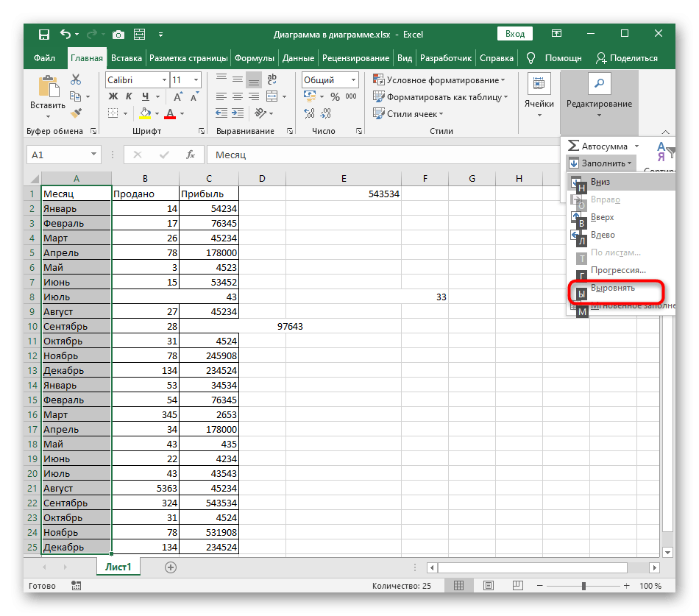Toggle Bold formatting (Ж)
Image resolution: width=699 pixels, height=616 pixels.
tap(113, 96)
